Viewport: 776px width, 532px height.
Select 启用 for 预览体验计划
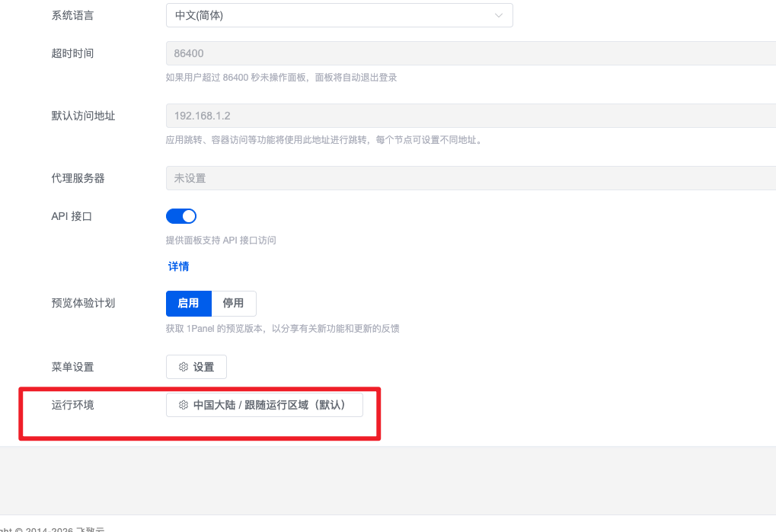click(188, 303)
